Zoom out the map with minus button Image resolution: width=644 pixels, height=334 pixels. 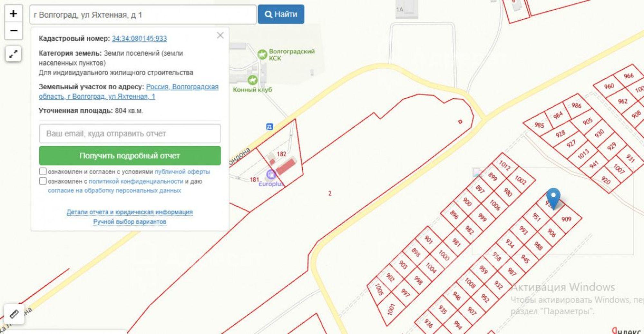(x=14, y=31)
